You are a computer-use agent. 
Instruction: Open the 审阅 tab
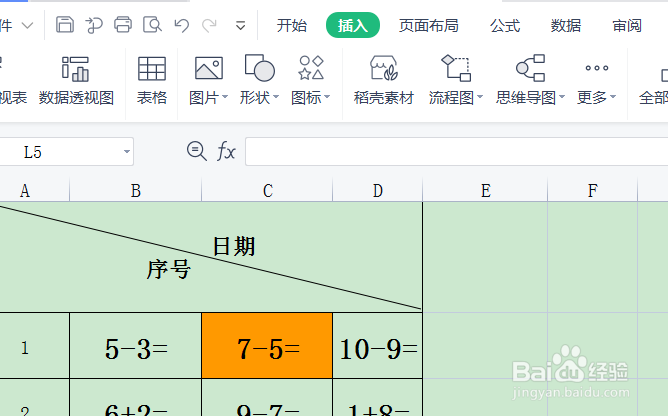coord(627,26)
